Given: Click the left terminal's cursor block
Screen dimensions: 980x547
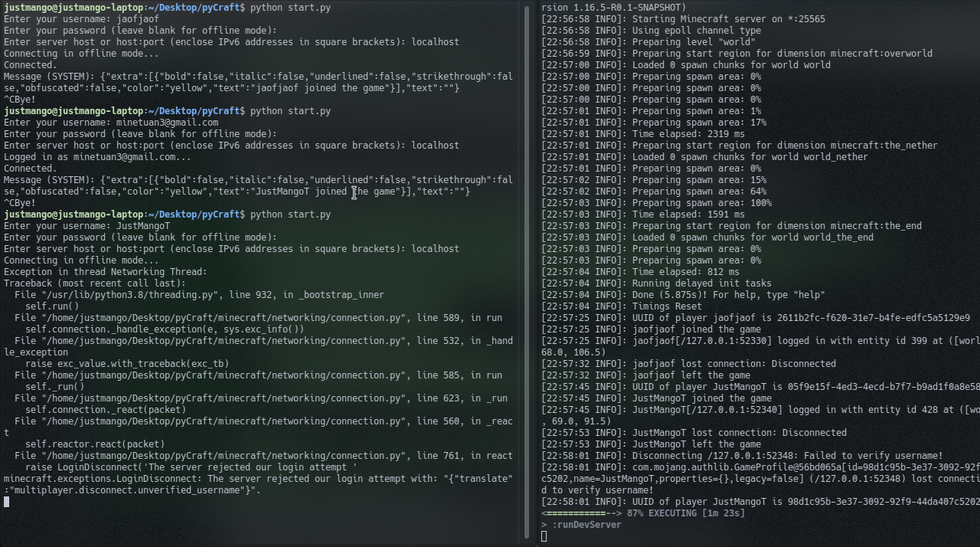Looking at the screenshot, I should [x=6, y=502].
